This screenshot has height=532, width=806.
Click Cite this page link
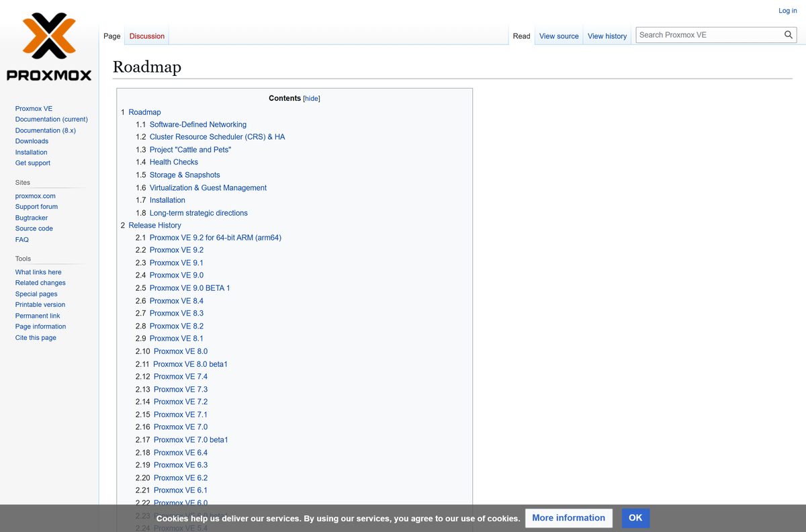[36, 338]
